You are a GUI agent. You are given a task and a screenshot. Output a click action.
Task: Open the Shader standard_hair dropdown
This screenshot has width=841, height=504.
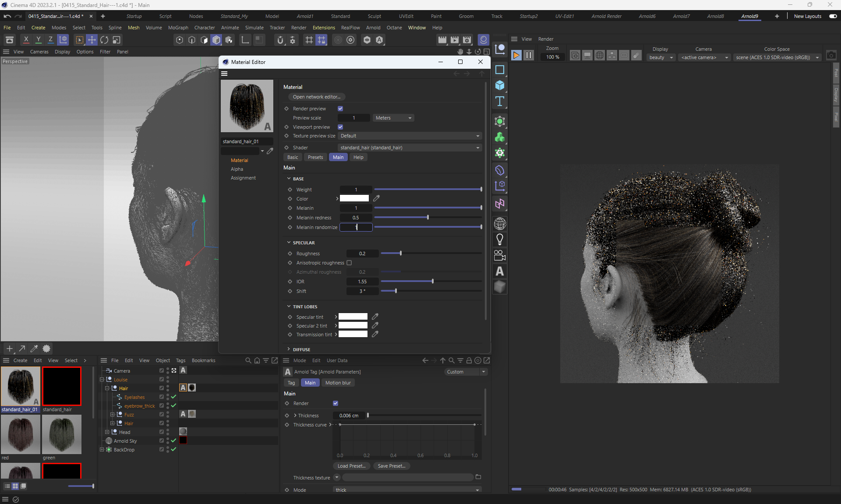pos(410,148)
